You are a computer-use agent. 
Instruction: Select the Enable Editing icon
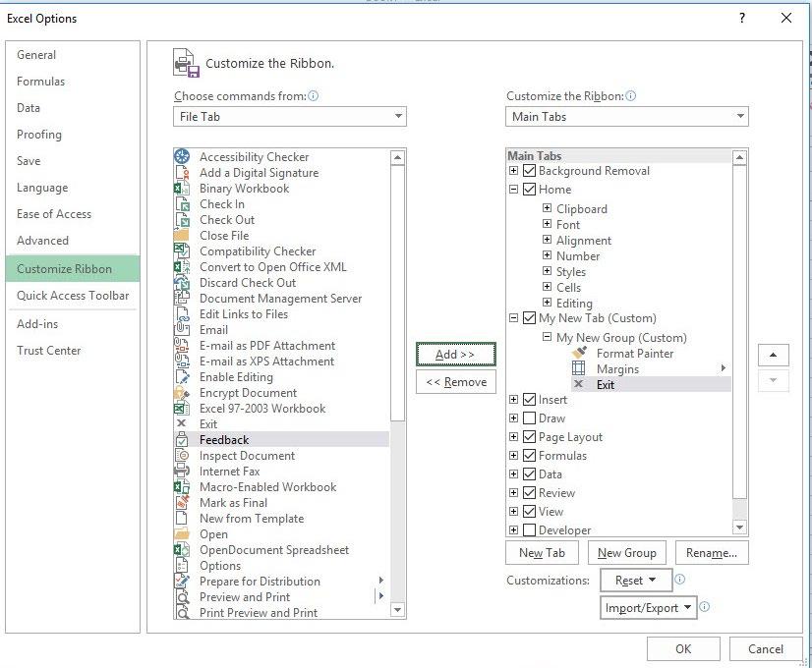[182, 376]
